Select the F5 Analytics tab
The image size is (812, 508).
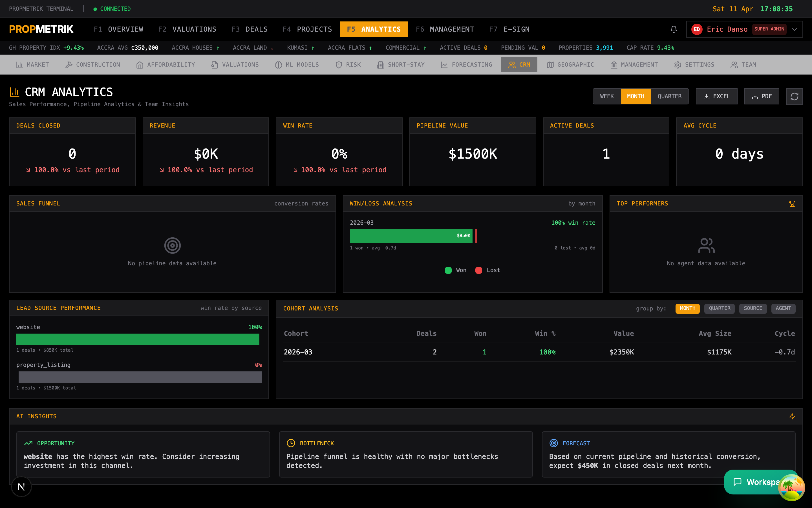[x=374, y=29]
